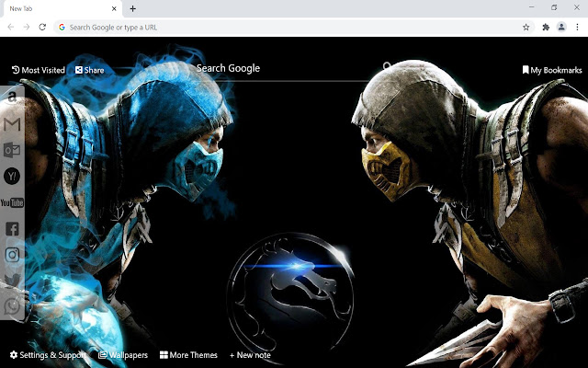Viewport: 588px width, 368px height.
Task: Open the Facebook shortcut icon
Action: point(12,229)
